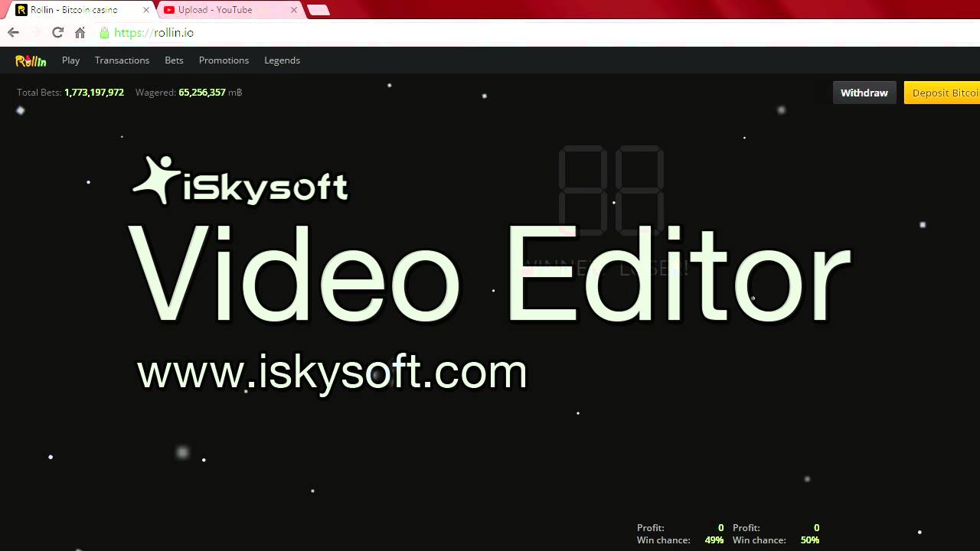Viewport: 980px width, 551px height.
Task: Reload the page with refresh icon
Action: 57,33
